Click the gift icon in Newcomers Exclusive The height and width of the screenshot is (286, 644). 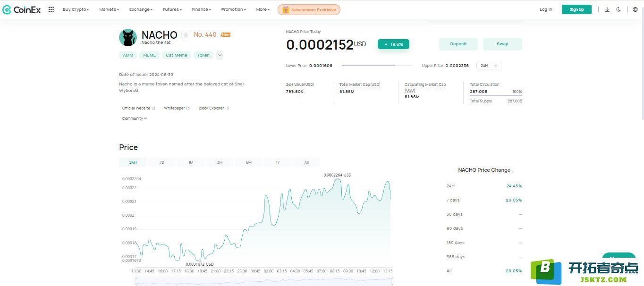click(286, 9)
